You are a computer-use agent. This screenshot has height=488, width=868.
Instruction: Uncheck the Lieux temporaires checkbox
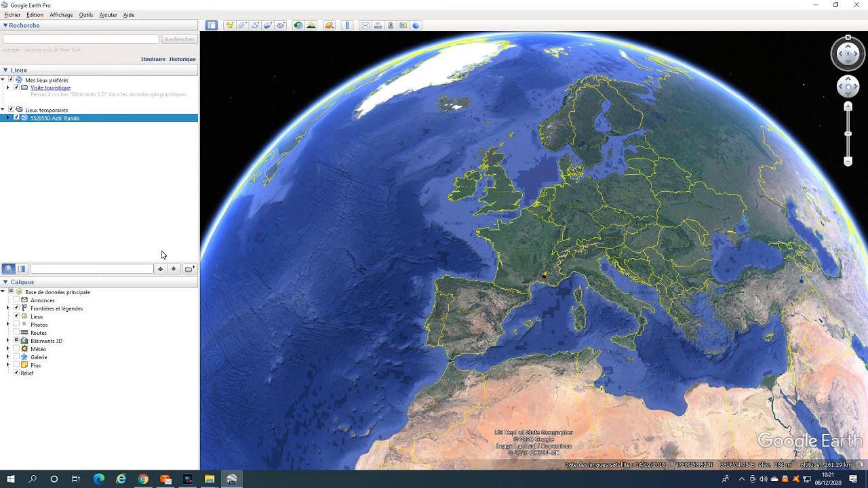pos(11,110)
